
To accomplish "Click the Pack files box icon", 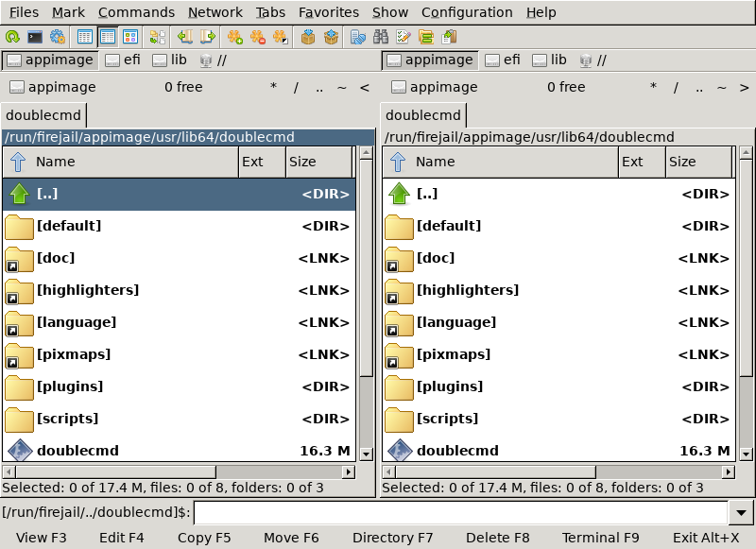I will tap(308, 37).
